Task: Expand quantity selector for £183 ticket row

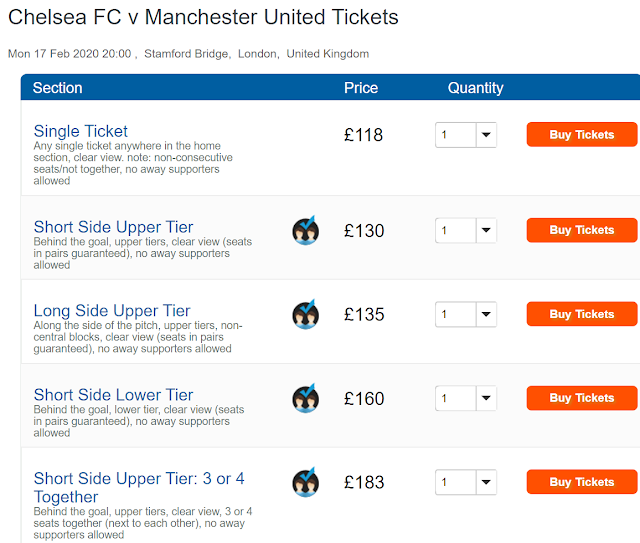Action: point(466,483)
